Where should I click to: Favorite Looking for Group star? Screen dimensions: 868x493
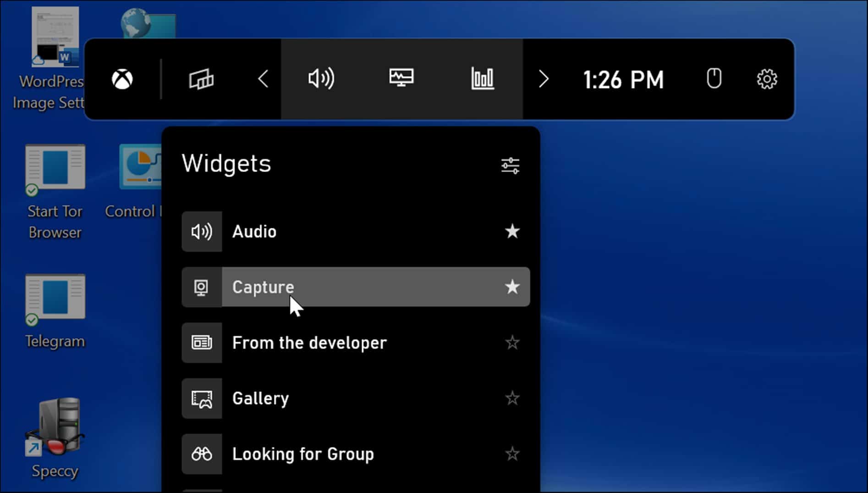point(512,454)
